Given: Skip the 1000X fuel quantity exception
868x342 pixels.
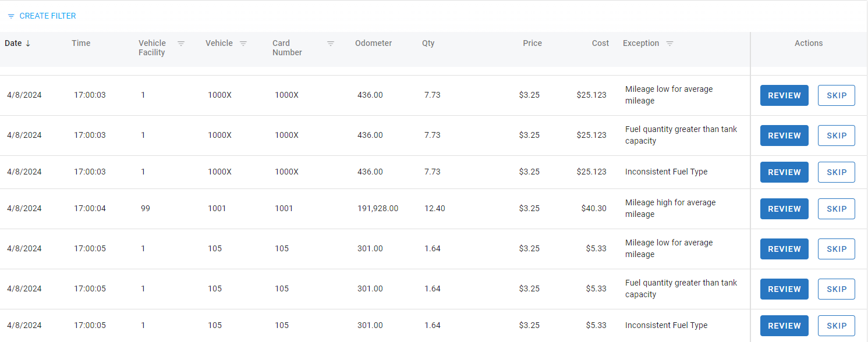Looking at the screenshot, I should click(836, 136).
